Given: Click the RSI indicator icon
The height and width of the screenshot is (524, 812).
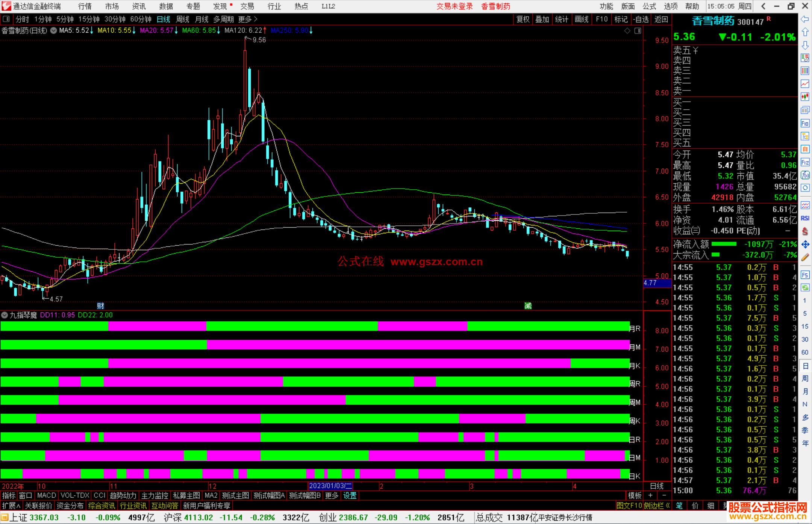Looking at the screenshot, I should point(805,218).
